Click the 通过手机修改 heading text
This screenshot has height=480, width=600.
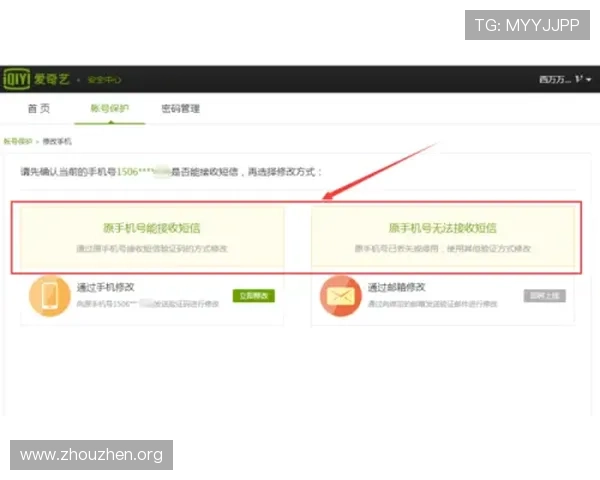pyautogui.click(x=106, y=287)
